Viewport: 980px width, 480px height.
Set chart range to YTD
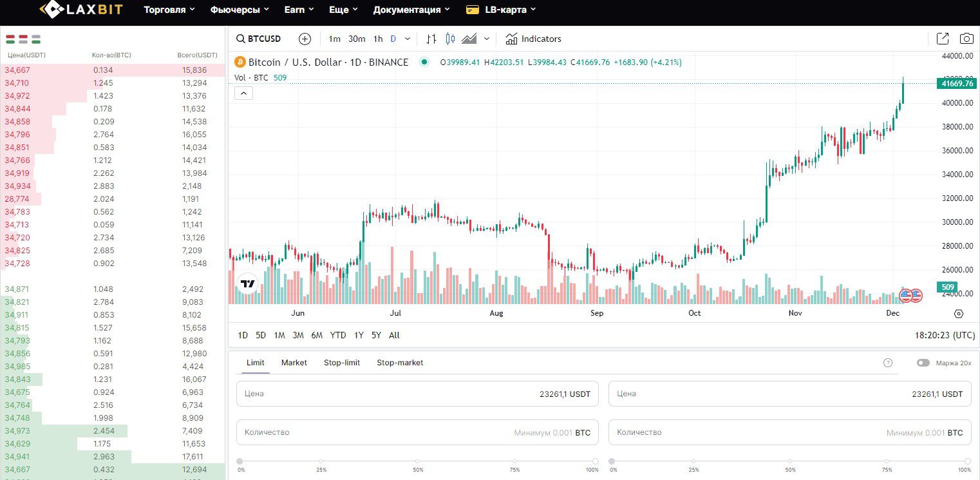click(338, 335)
